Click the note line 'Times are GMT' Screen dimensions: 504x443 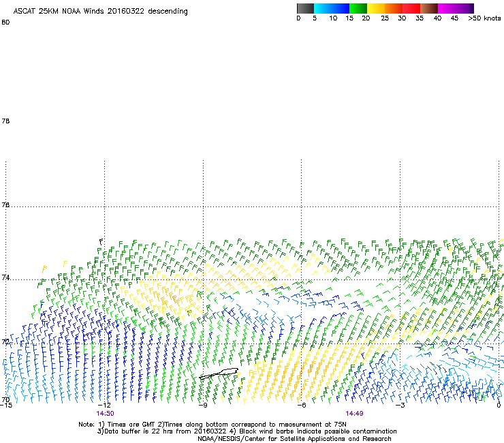coord(130,425)
